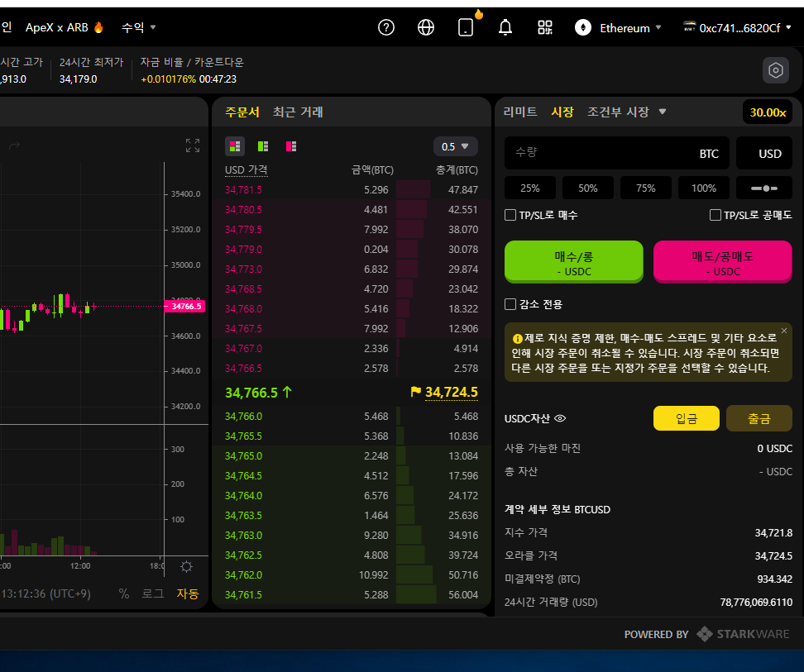Click the USD 가격 column header
The width and height of the screenshot is (804, 672).
[246, 170]
